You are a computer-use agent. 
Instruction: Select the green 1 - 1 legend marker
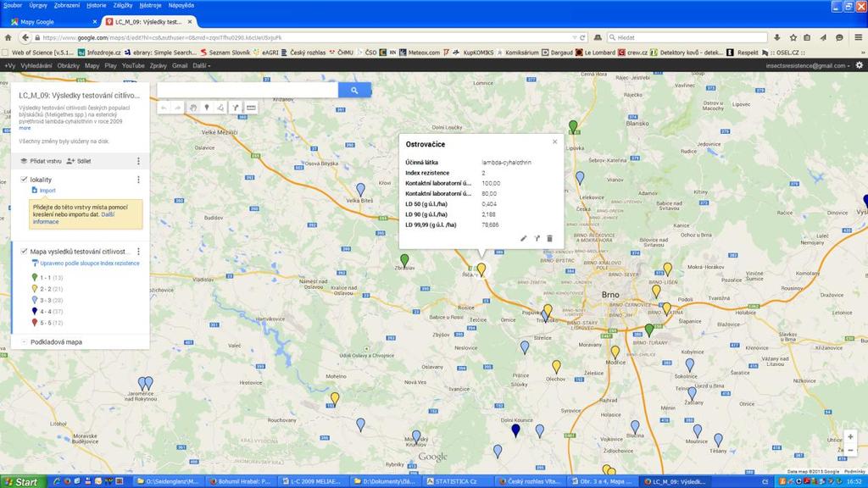(x=34, y=278)
